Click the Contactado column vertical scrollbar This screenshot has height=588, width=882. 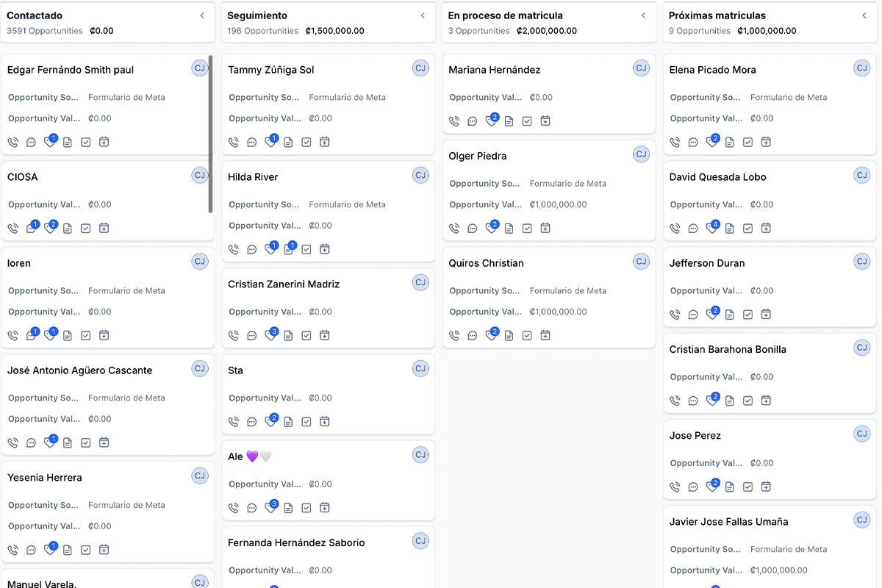pyautogui.click(x=210, y=132)
